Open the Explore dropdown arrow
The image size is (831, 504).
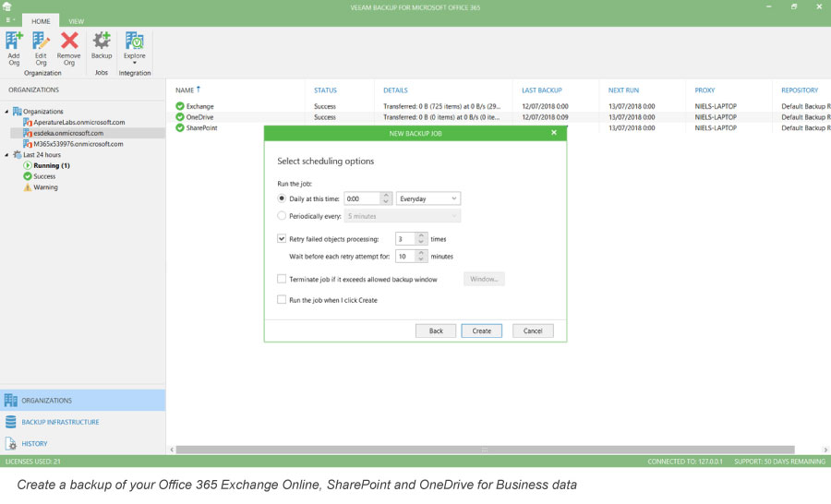pos(135,63)
